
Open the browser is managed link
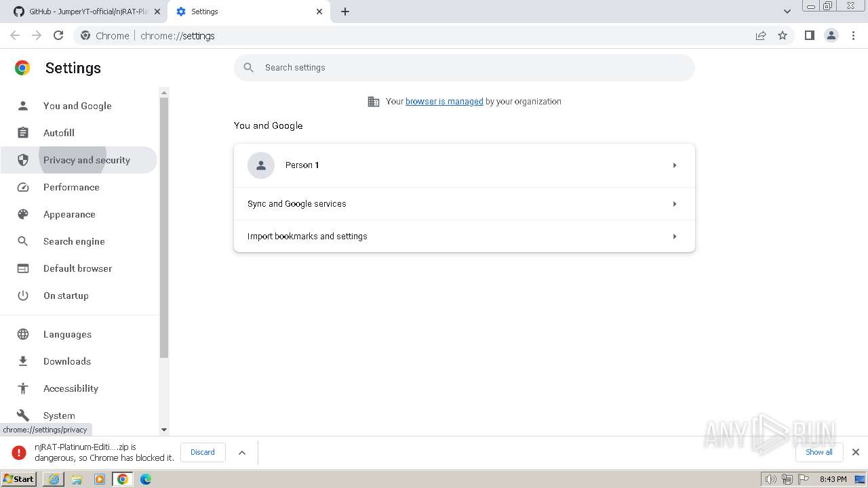tap(444, 102)
